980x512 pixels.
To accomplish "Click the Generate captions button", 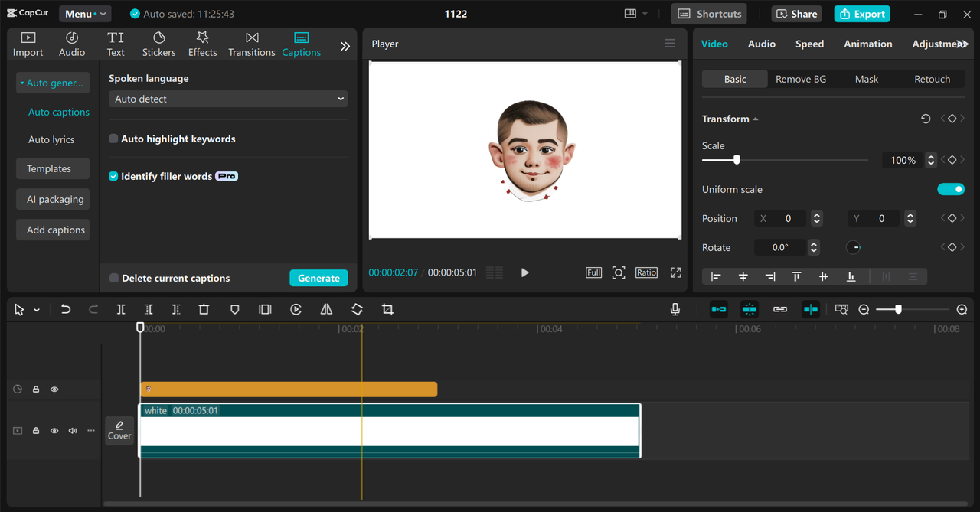I will [x=318, y=278].
